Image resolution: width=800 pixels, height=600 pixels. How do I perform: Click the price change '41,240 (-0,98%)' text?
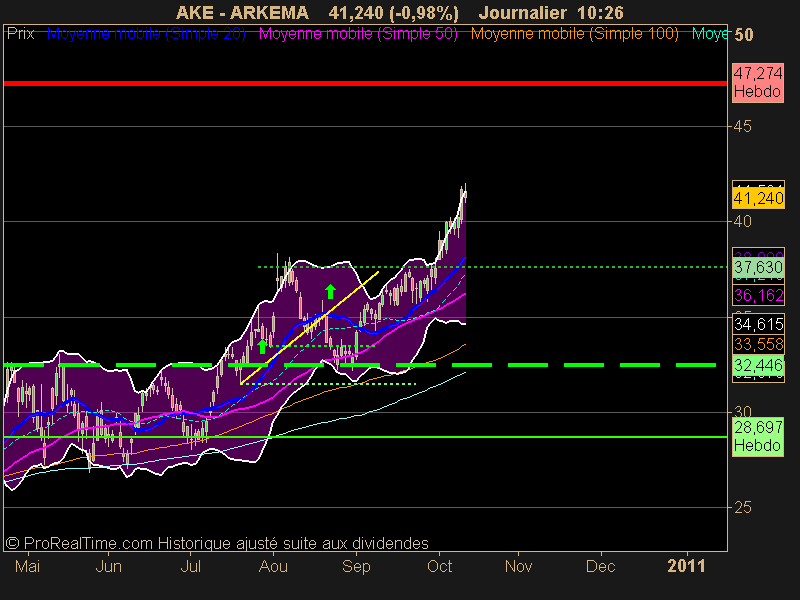coord(393,12)
